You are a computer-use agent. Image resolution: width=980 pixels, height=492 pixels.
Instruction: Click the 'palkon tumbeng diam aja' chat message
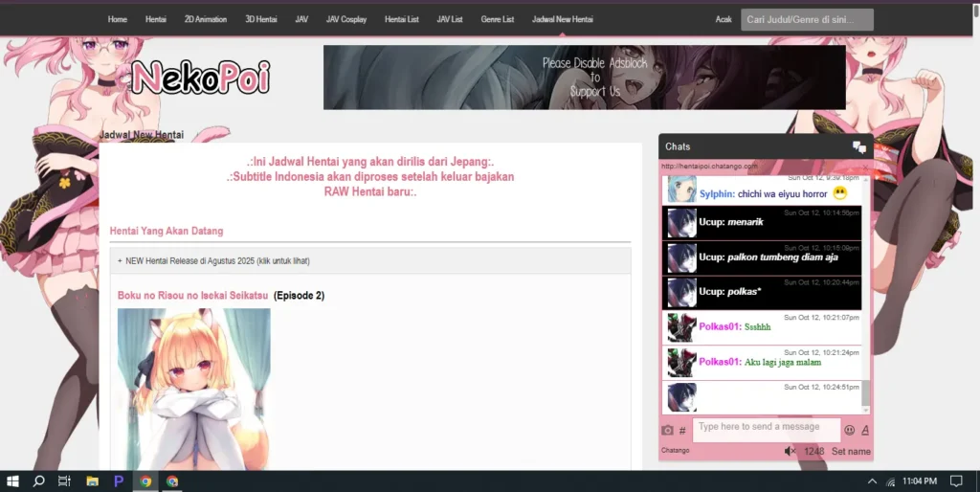(x=783, y=257)
